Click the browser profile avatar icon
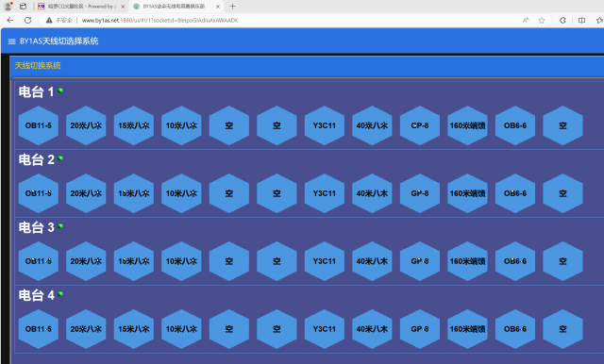This screenshot has width=604, height=364. 8,7
